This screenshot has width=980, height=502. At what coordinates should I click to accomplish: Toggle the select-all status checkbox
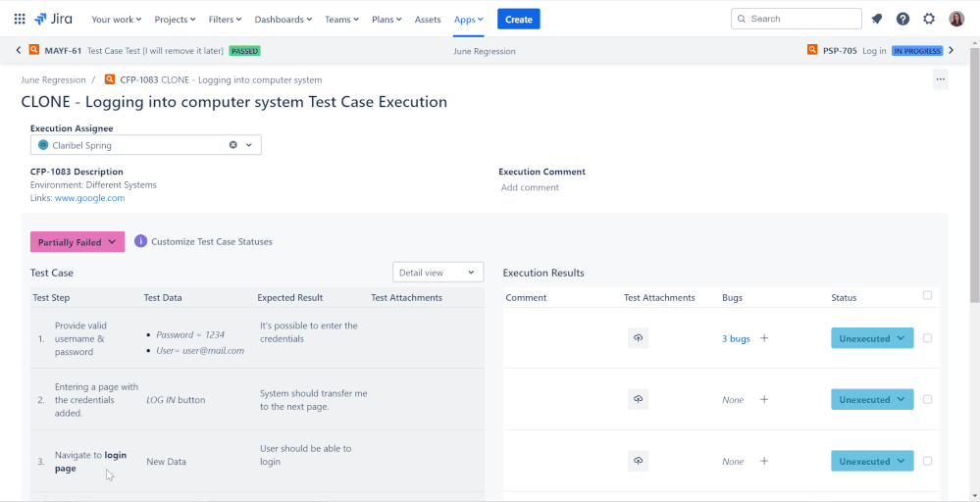point(927,295)
